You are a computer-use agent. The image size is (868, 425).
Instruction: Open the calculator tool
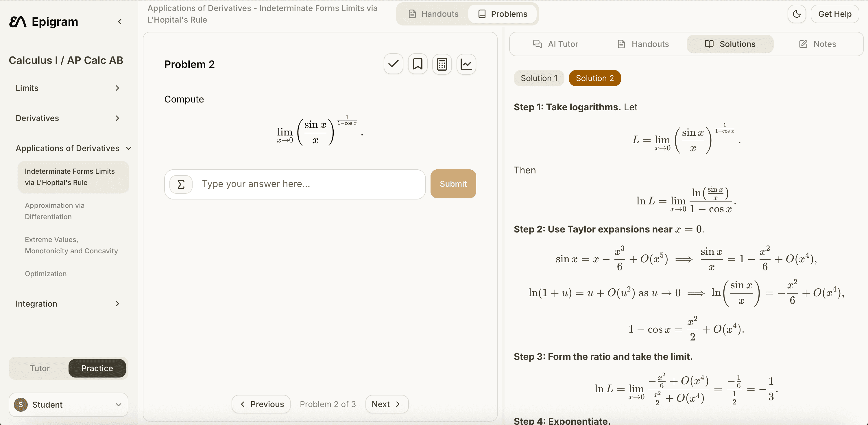click(442, 64)
